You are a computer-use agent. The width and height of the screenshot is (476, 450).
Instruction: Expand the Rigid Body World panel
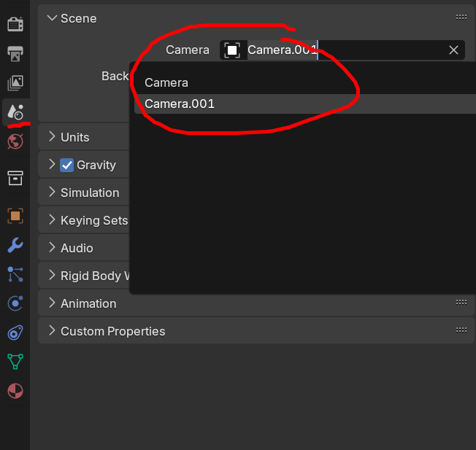click(x=53, y=275)
